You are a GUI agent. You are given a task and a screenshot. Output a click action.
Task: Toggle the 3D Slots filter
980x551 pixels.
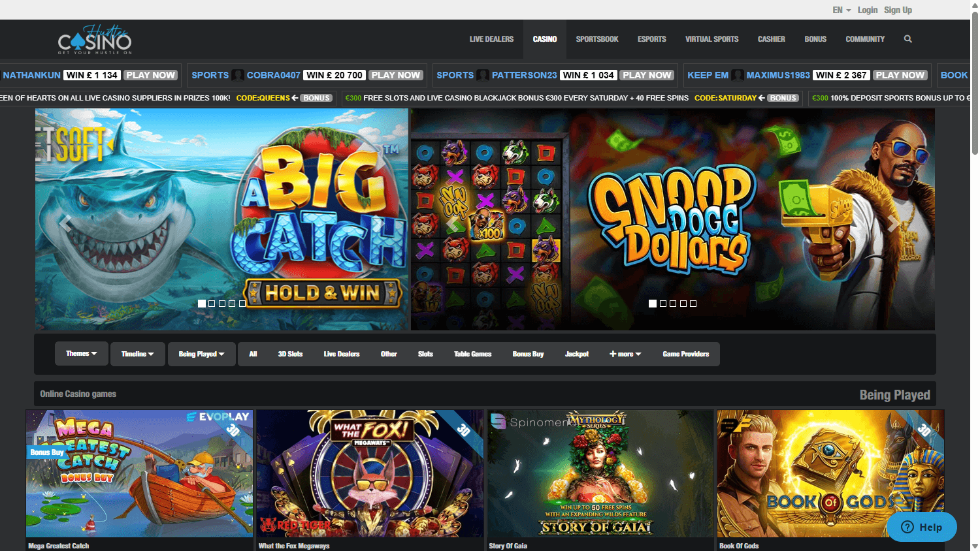tap(290, 354)
